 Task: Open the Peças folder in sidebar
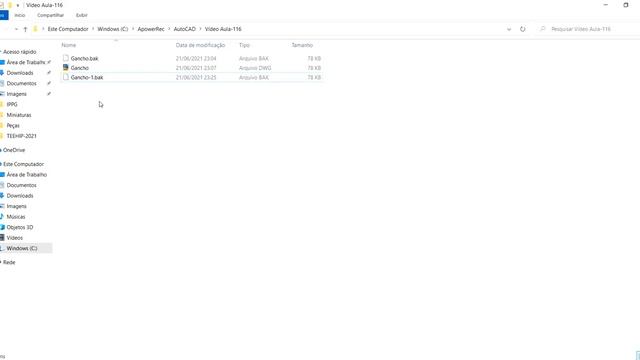(13, 125)
